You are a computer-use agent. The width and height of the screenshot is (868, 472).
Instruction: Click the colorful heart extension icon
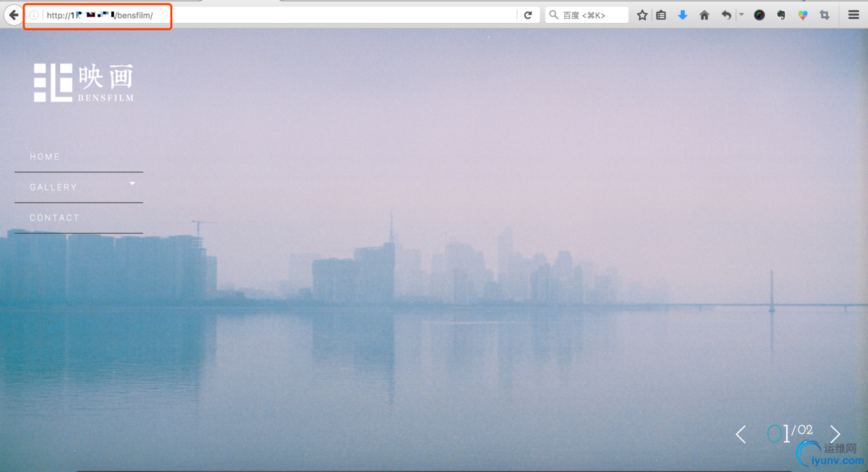(803, 15)
